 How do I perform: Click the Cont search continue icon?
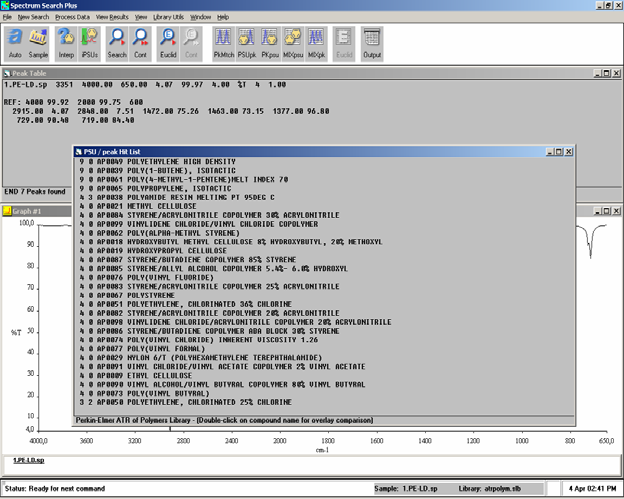[x=140, y=44]
